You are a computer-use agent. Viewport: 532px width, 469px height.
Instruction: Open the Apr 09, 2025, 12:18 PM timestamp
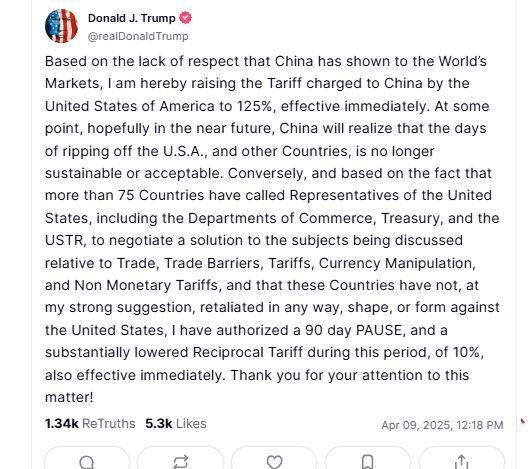click(442, 425)
